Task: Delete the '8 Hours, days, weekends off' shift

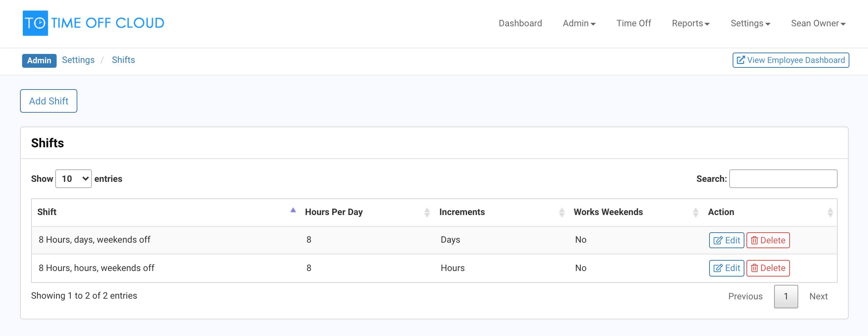Action: click(768, 240)
